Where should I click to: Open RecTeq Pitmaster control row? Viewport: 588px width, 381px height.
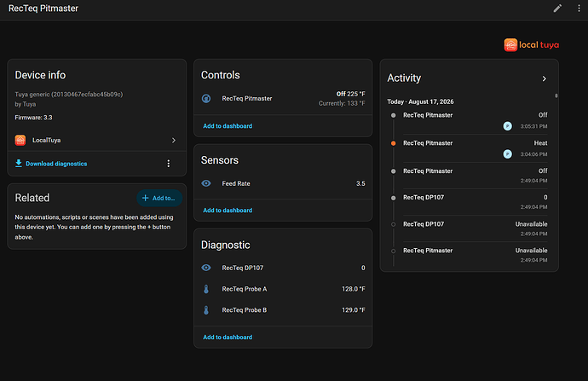point(283,99)
